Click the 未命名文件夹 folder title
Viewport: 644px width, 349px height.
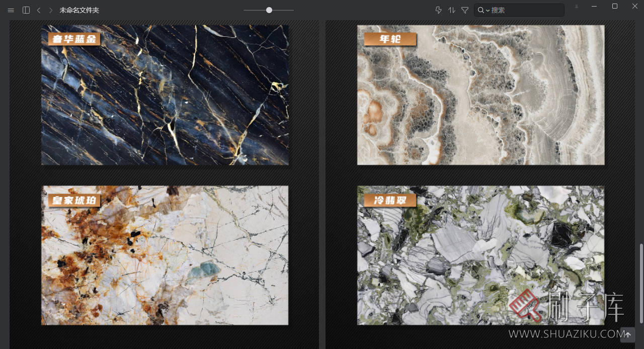(79, 10)
